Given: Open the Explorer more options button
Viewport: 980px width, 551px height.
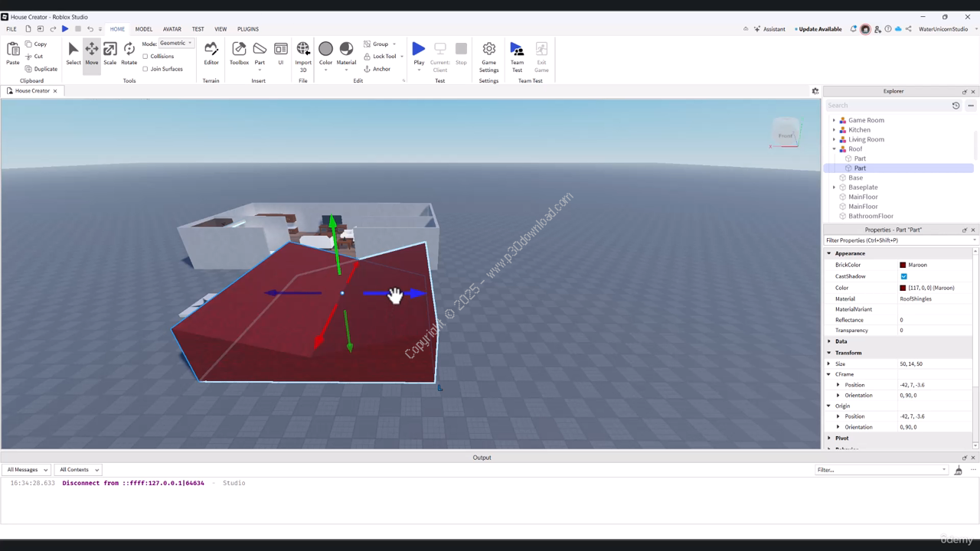Looking at the screenshot, I should (x=971, y=106).
